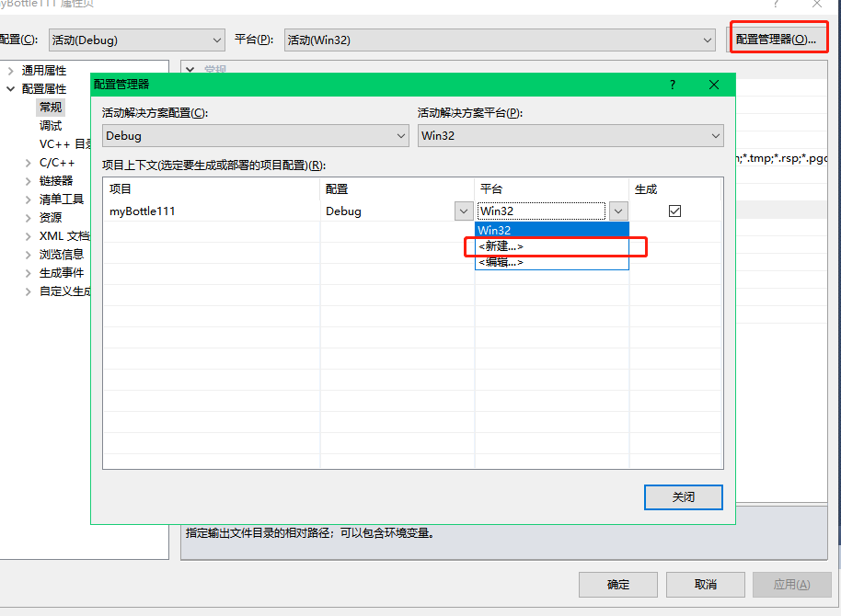Expand the 通用属性 tree node

coord(10,70)
